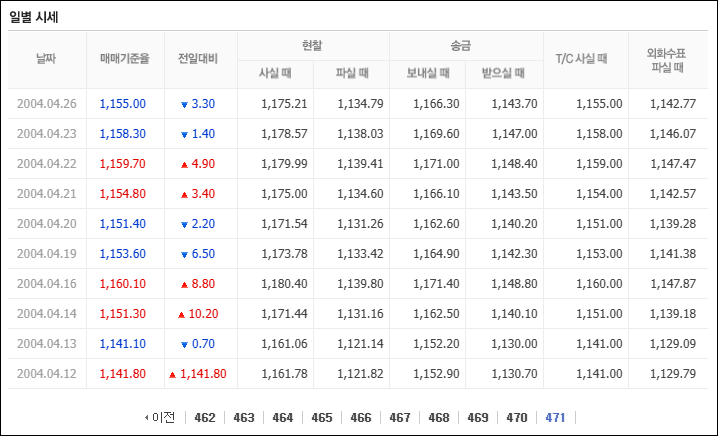Click cash buying rate 1,175.21
Viewport: 718px width, 436px height.
284,104
